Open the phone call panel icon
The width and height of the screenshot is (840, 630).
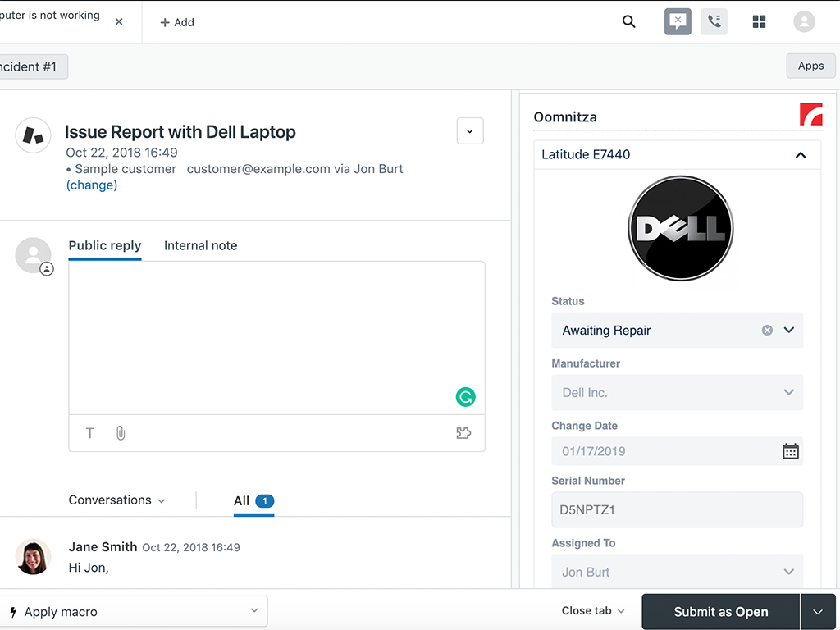click(714, 22)
